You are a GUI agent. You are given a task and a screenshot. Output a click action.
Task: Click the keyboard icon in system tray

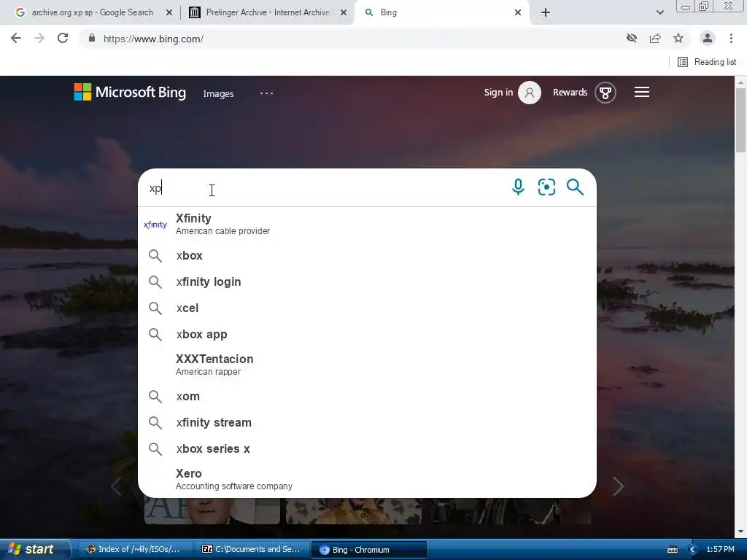[x=672, y=550]
